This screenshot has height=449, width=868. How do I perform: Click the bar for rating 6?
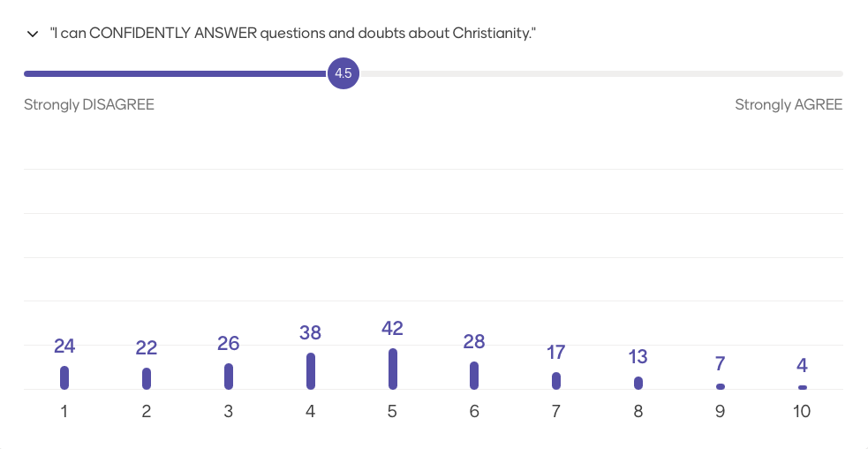[x=474, y=376]
